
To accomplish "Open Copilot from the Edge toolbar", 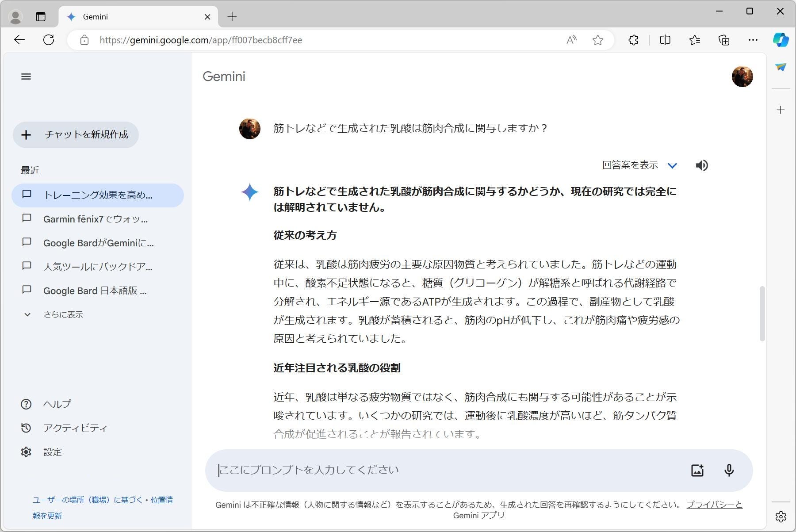I will coord(781,40).
